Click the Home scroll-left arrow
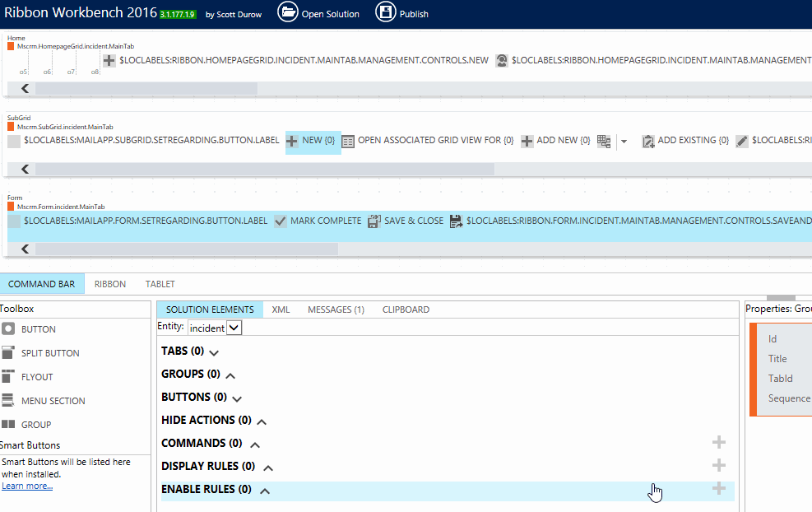Image resolution: width=812 pixels, height=512 pixels. [x=25, y=89]
